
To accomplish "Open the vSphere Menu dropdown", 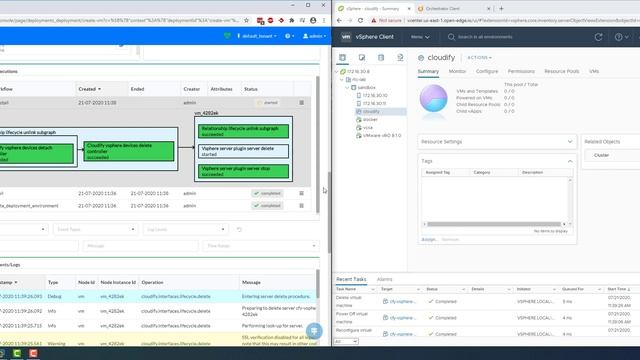I will tap(420, 37).
